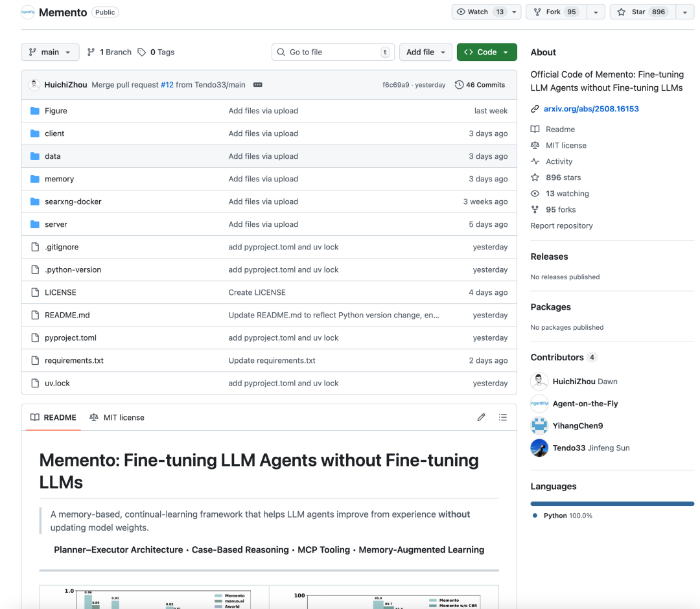Open the Releases heading link
Screen dimensions: 700x609
(549, 257)
